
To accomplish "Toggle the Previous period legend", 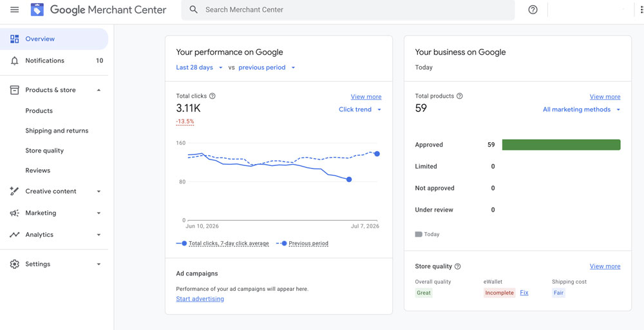I will (x=302, y=243).
